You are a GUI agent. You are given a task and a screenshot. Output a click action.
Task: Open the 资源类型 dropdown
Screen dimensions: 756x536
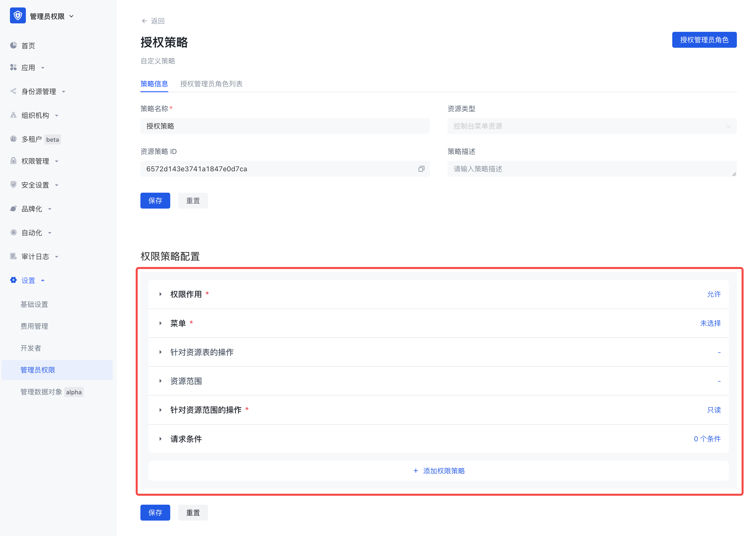pyautogui.click(x=592, y=126)
